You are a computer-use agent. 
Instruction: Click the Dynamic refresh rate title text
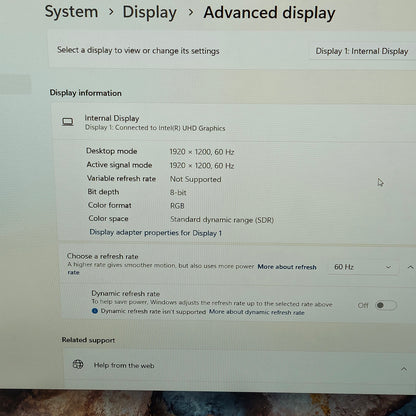pyautogui.click(x=126, y=294)
